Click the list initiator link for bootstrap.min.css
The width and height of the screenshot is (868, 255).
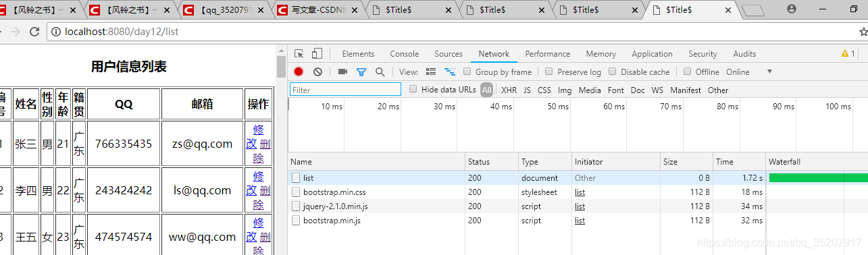coord(580,192)
